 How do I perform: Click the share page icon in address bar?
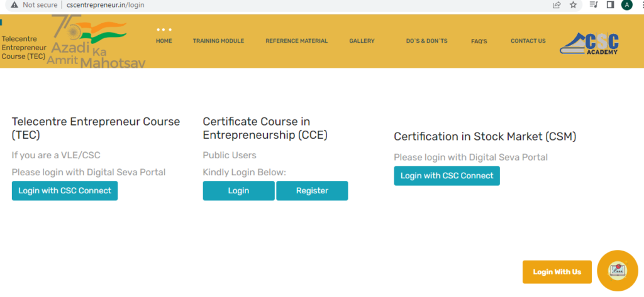coord(557,5)
